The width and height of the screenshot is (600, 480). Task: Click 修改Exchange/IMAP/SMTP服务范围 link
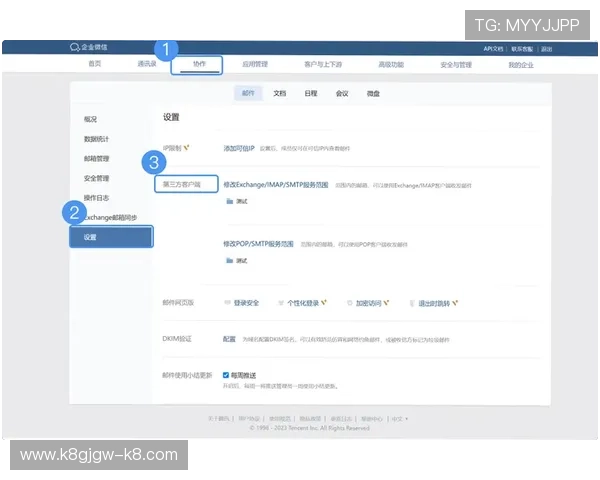tap(276, 185)
